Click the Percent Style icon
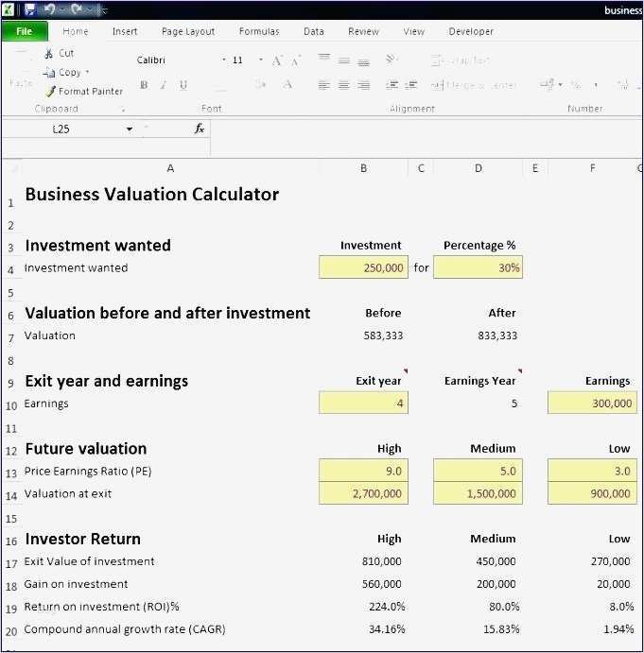644x653 pixels. coord(576,85)
